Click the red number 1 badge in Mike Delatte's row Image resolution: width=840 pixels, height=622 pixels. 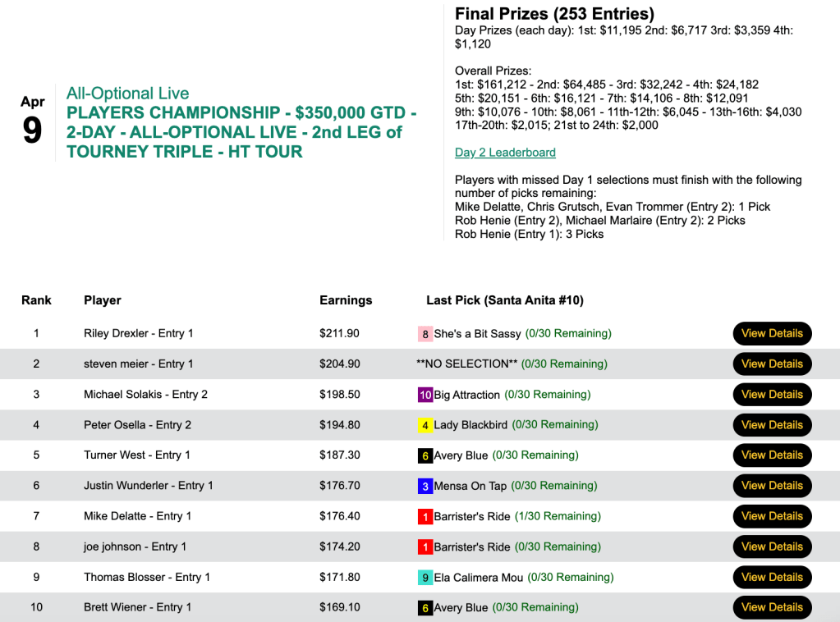pyautogui.click(x=425, y=516)
